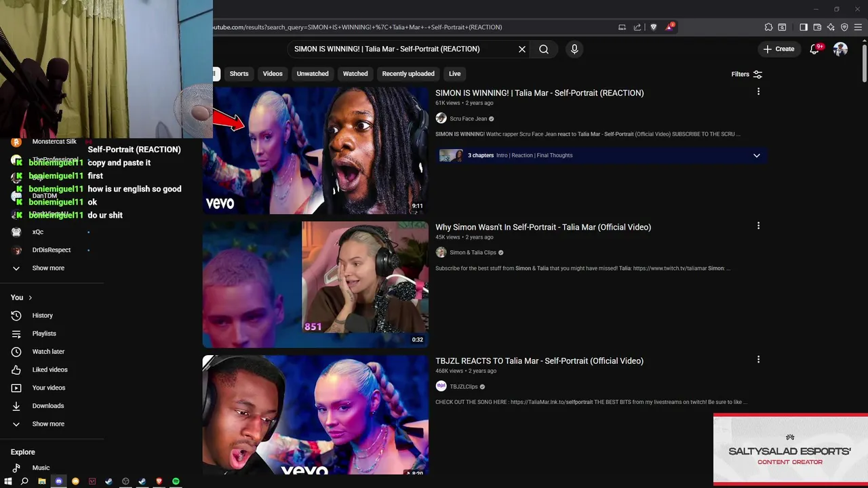Open File Explorer from taskbar
This screenshot has height=488, width=868.
(x=42, y=481)
